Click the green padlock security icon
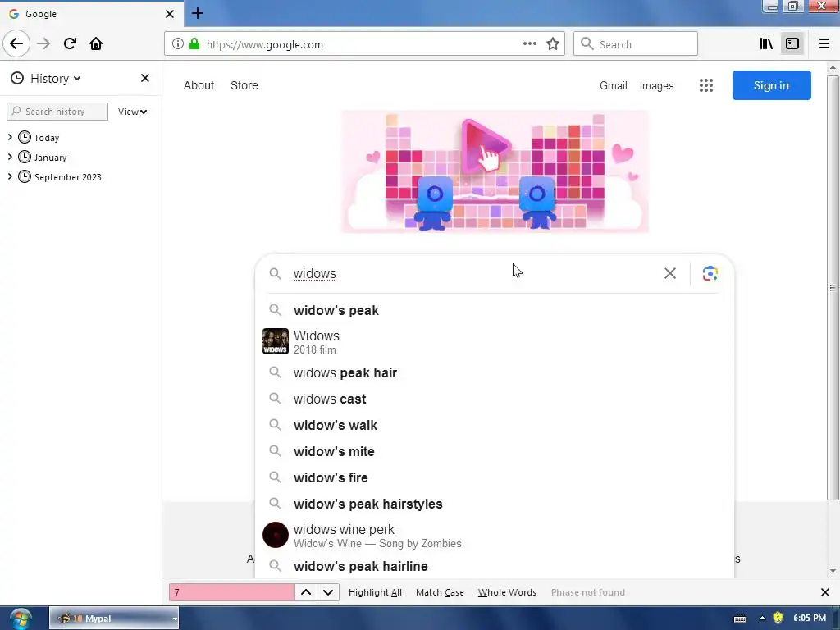 (194, 44)
